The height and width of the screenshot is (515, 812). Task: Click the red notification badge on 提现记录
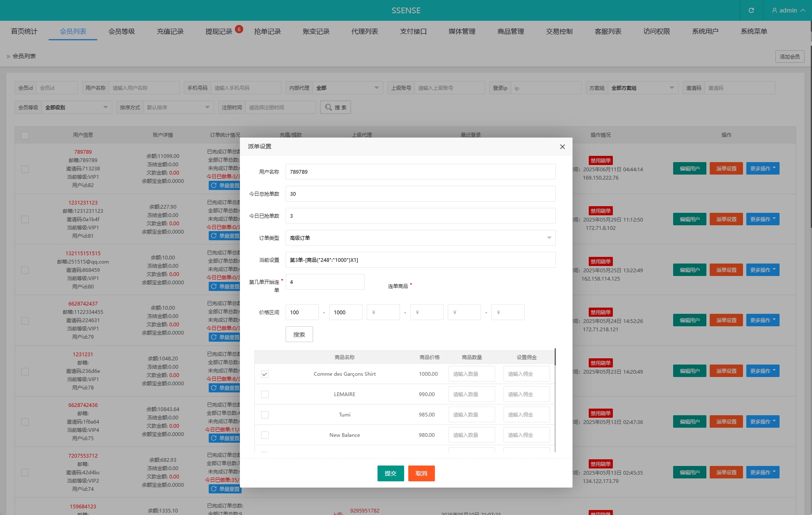pos(239,29)
